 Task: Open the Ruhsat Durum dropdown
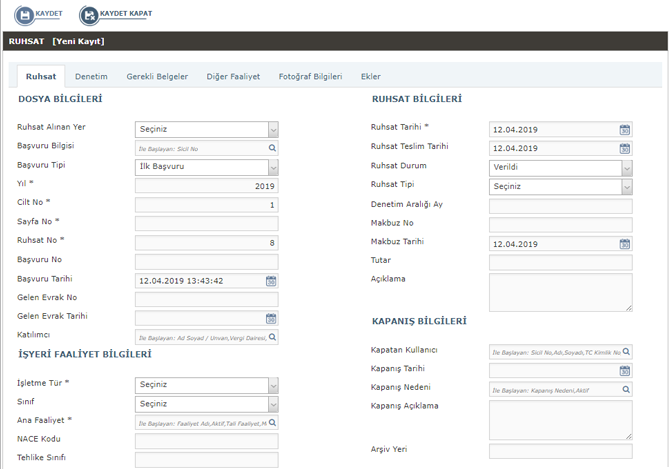626,167
